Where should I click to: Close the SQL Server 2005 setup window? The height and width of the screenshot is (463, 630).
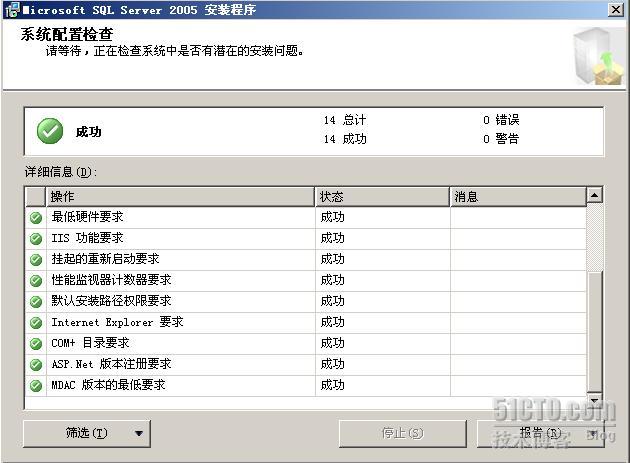(x=616, y=10)
